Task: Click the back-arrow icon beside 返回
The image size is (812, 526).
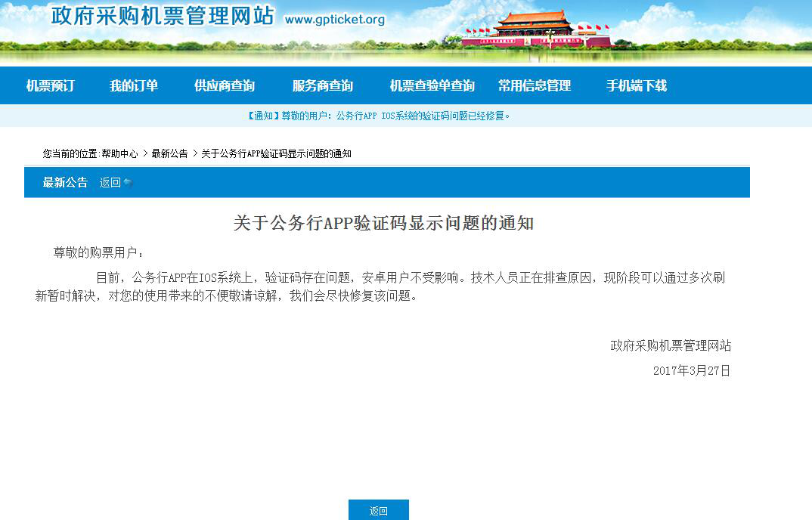Action: pyautogui.click(x=129, y=181)
